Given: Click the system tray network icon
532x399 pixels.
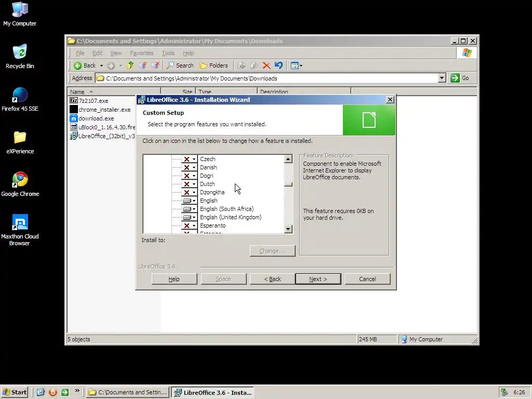Looking at the screenshot, I should click(x=504, y=392).
